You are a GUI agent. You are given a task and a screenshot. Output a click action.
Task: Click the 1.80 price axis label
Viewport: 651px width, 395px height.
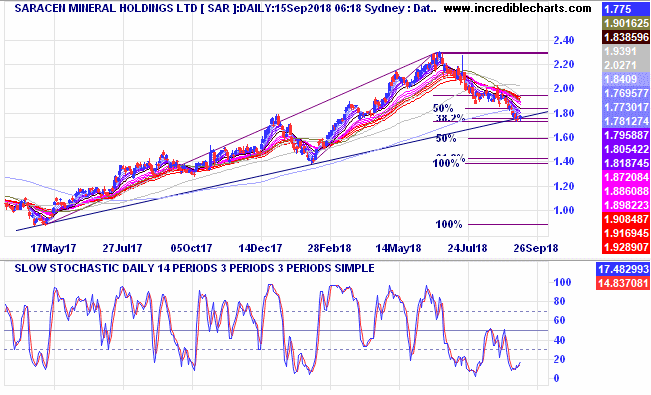564,113
